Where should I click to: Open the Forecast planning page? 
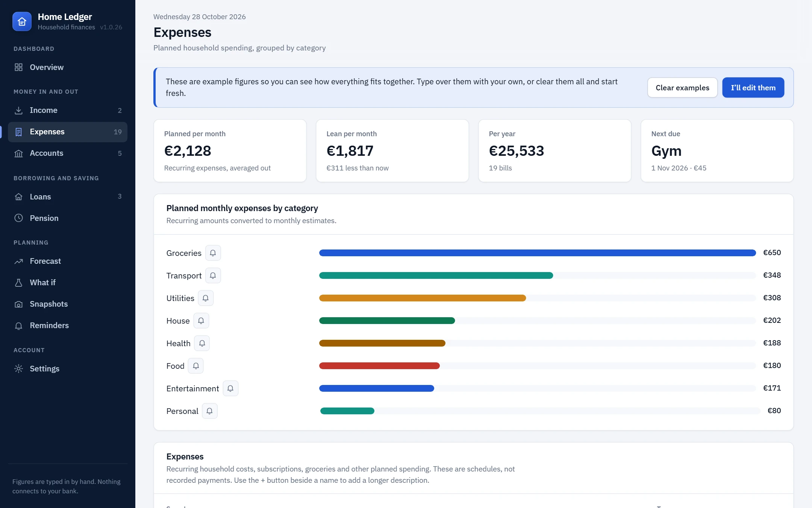(68, 261)
